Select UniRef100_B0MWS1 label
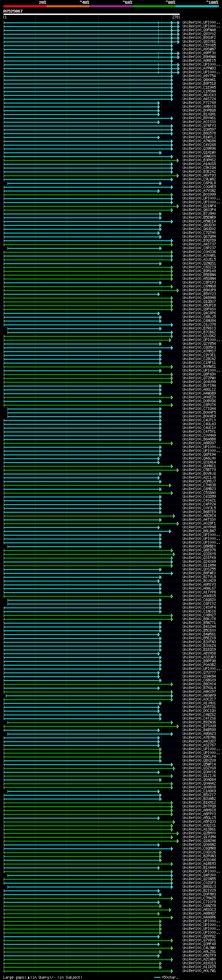 [199, 366]
